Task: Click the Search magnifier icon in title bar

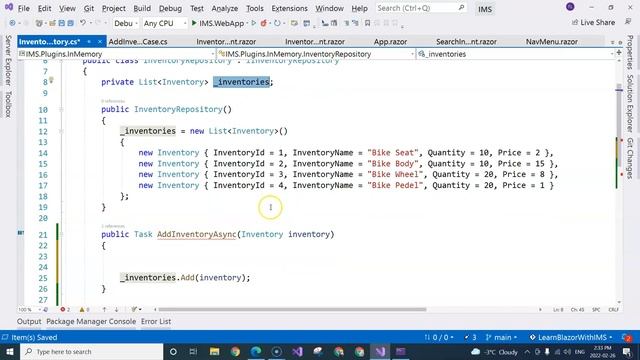Action: (x=461, y=8)
